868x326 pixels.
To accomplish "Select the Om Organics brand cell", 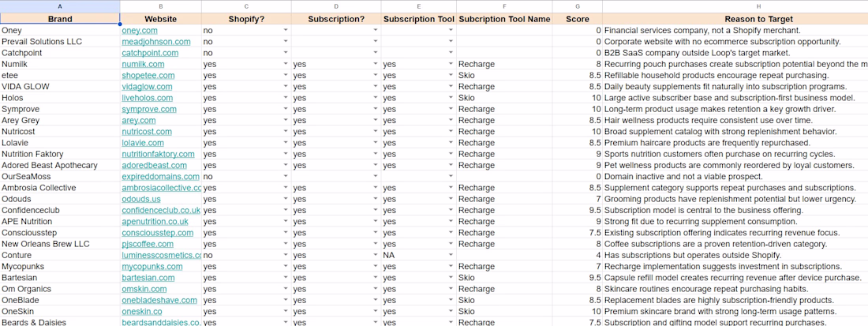I will 60,289.
